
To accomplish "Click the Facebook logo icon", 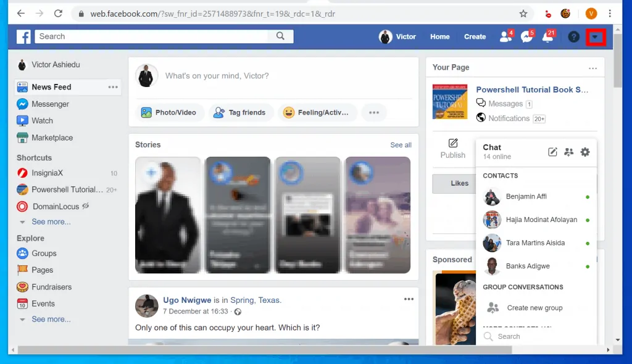I will 23,36.
